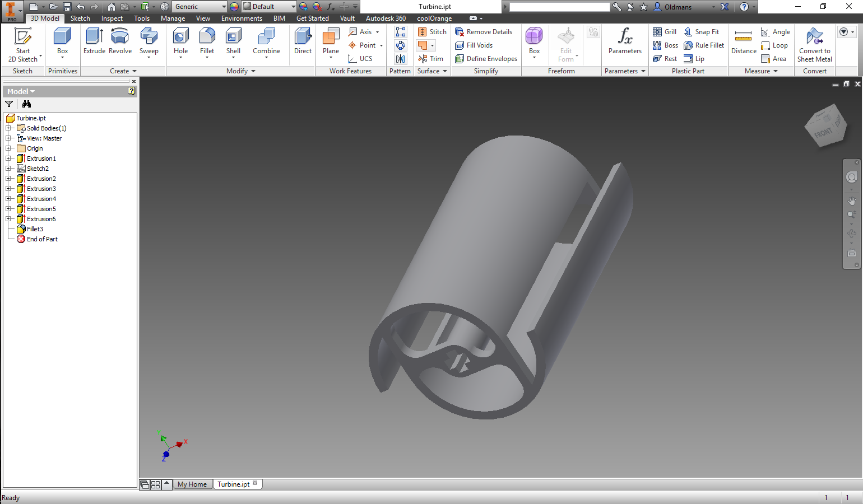Select the Stitch surface tool
Viewport: 863px width, 504px height.
point(432,32)
